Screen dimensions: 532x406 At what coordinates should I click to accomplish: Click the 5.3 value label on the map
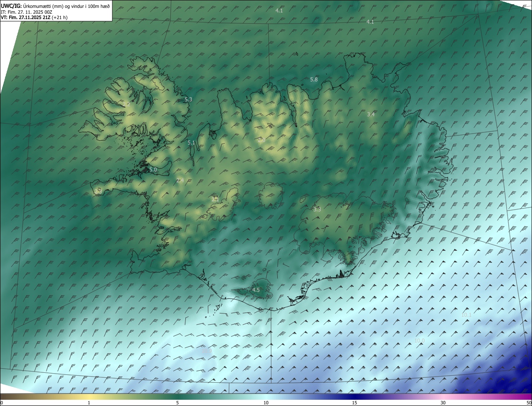tap(188, 99)
